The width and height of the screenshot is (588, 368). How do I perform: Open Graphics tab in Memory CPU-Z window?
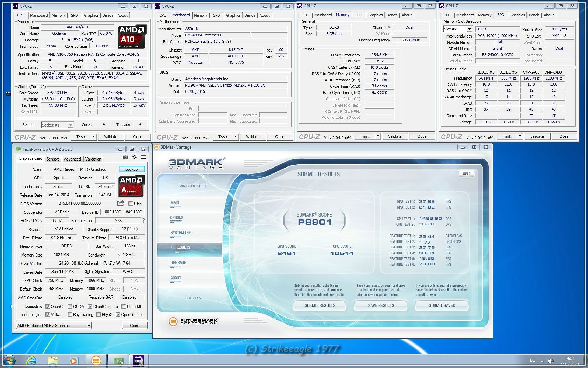[375, 15]
